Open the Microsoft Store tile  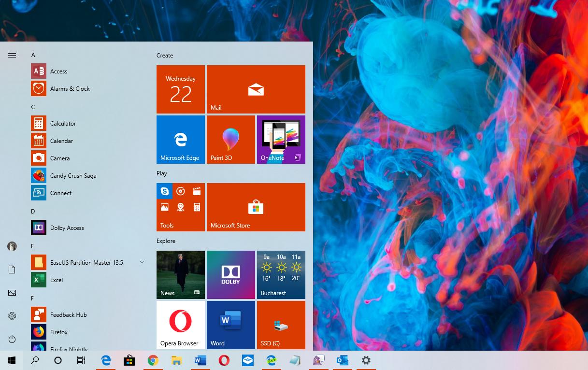pyautogui.click(x=256, y=207)
